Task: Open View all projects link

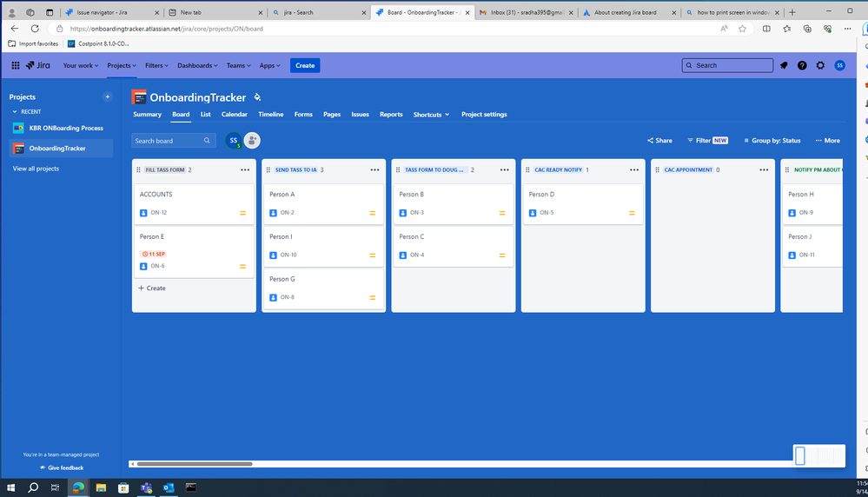Action: [x=36, y=169]
